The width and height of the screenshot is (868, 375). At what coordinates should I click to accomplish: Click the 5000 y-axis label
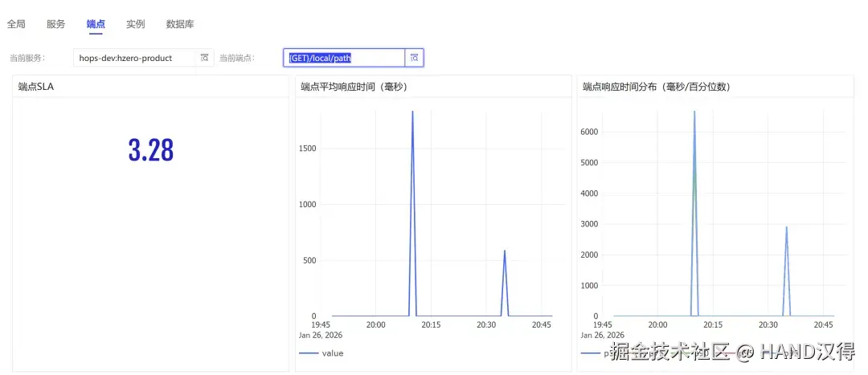(x=588, y=163)
